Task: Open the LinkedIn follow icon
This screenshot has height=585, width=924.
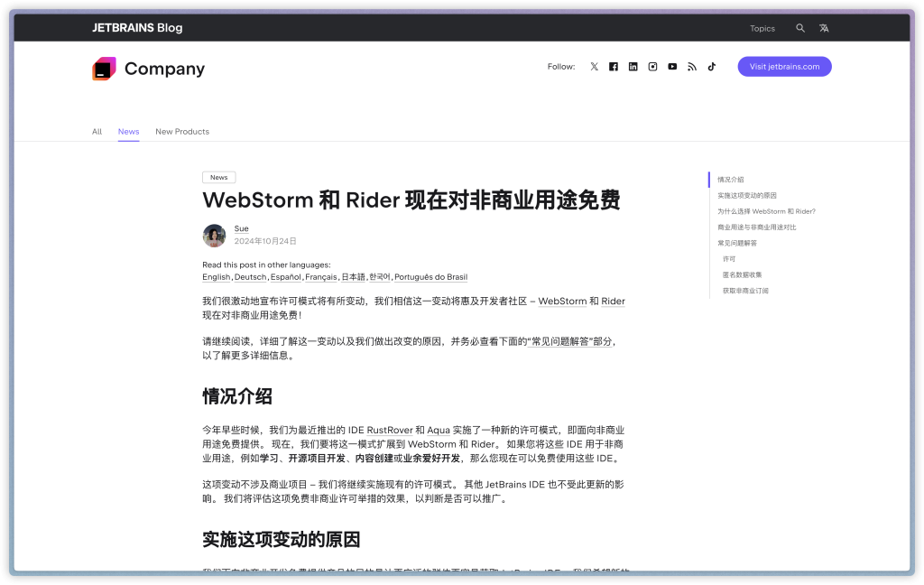Action: click(x=633, y=67)
